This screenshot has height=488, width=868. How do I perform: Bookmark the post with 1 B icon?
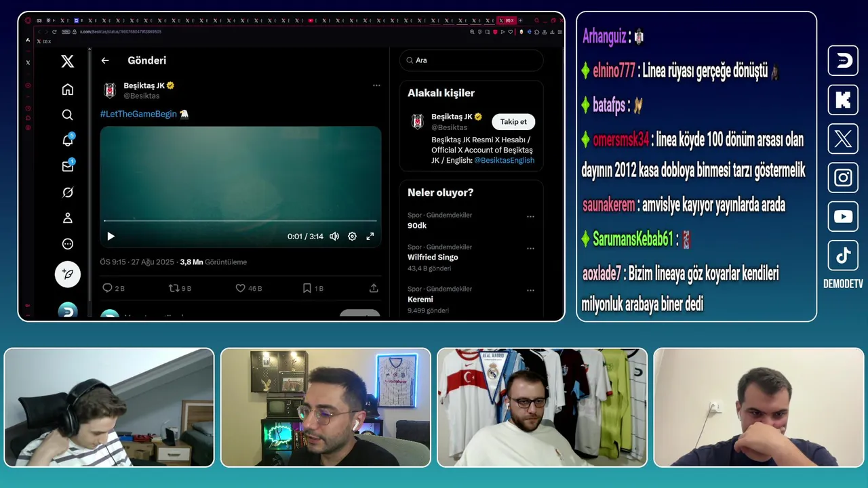(x=307, y=288)
